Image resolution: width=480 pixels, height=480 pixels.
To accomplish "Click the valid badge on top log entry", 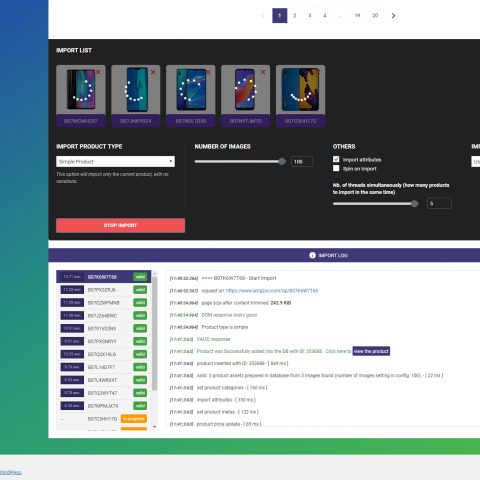I will click(x=140, y=277).
